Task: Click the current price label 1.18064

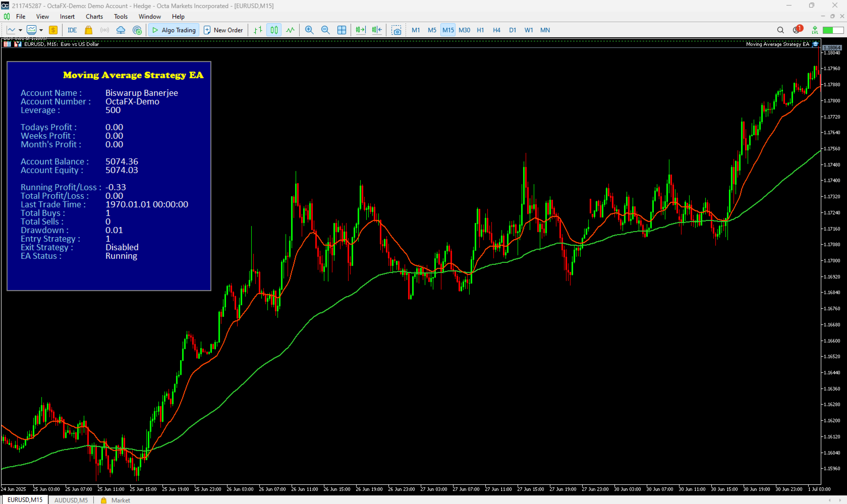Action: tap(832, 48)
